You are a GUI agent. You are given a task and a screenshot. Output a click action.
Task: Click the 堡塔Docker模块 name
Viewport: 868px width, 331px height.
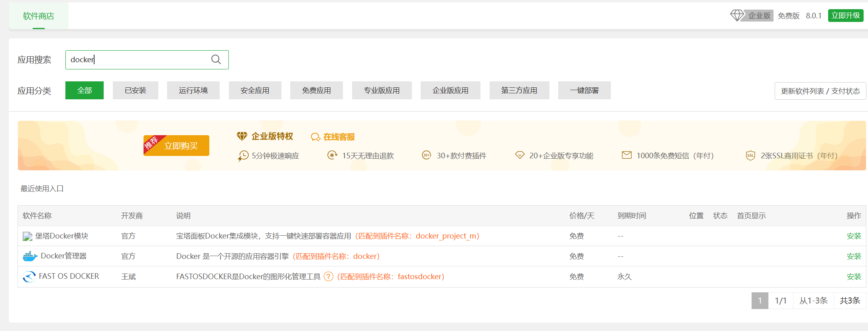(x=62, y=236)
